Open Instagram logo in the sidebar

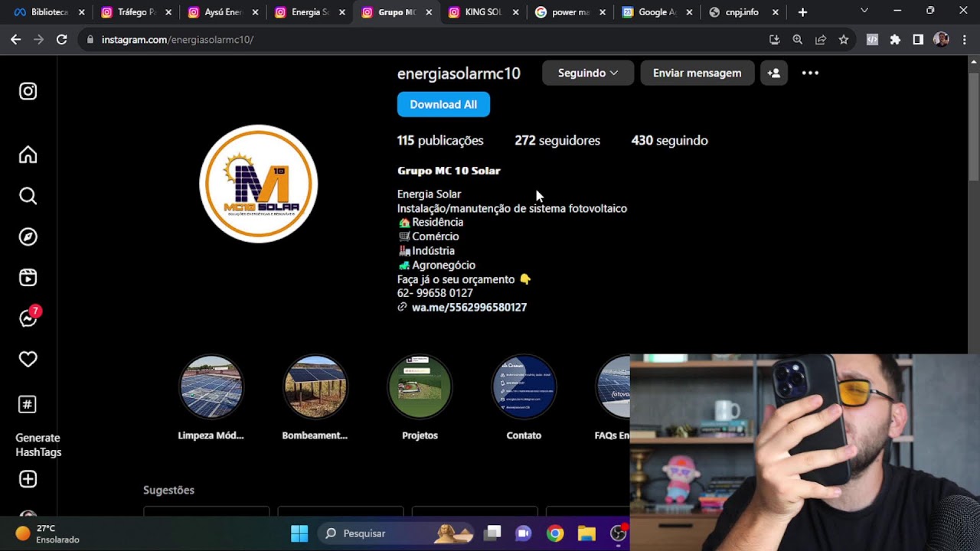[x=28, y=91]
